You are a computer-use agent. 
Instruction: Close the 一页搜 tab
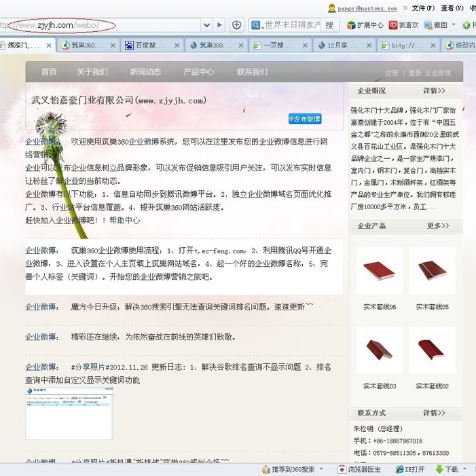(x=305, y=45)
